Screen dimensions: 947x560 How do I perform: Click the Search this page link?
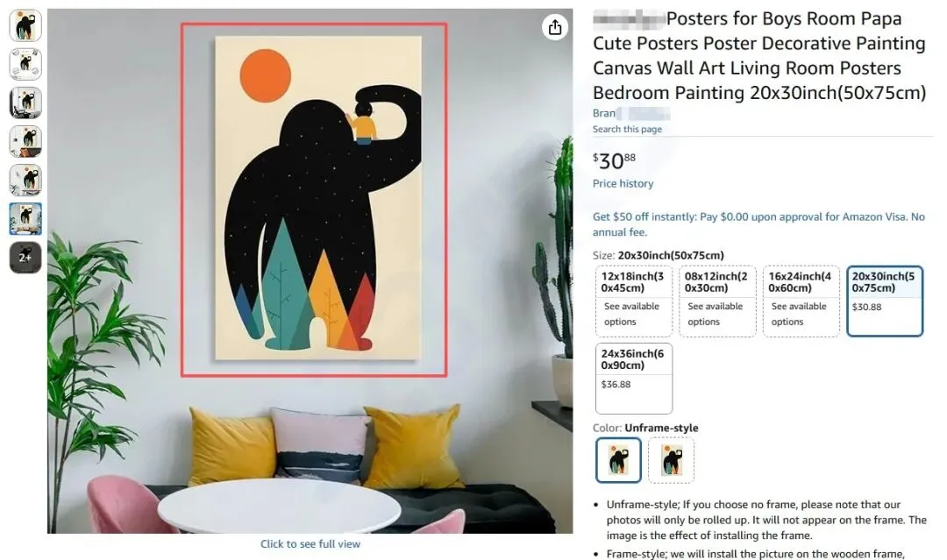[627, 129]
